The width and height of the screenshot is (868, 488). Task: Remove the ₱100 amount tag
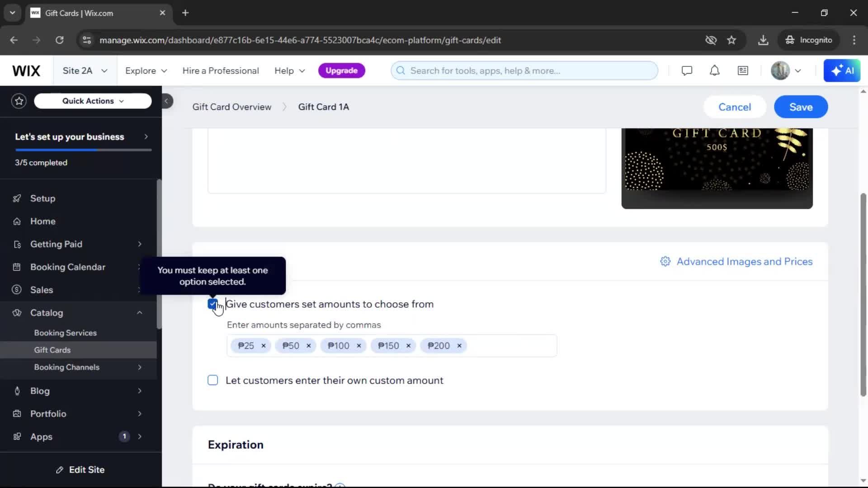(359, 346)
